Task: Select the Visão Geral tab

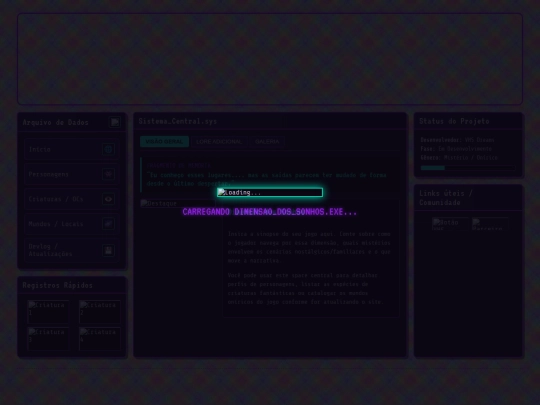Action: (x=164, y=142)
